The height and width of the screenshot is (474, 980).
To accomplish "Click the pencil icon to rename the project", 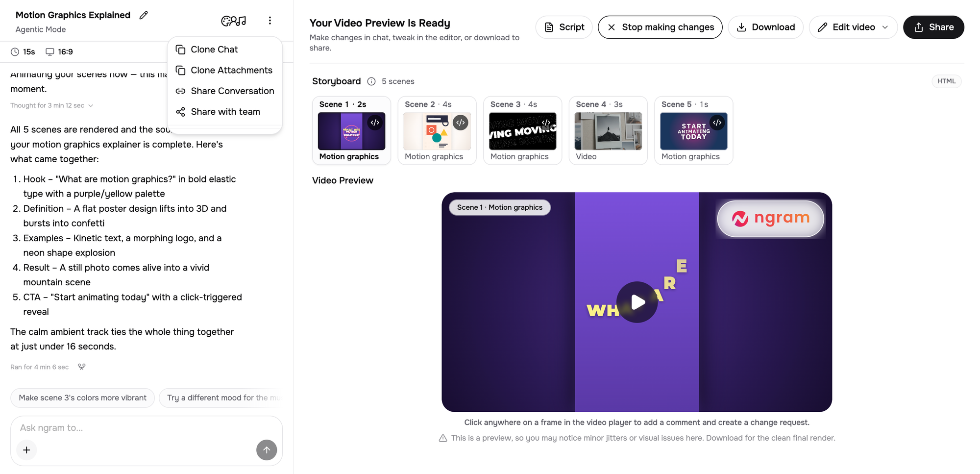I will pos(144,15).
